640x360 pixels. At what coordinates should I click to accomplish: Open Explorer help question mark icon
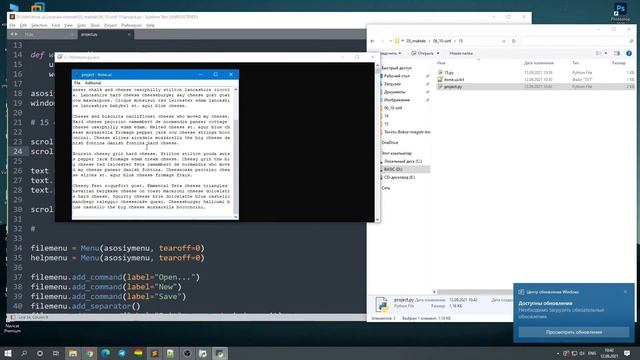coord(629,53)
